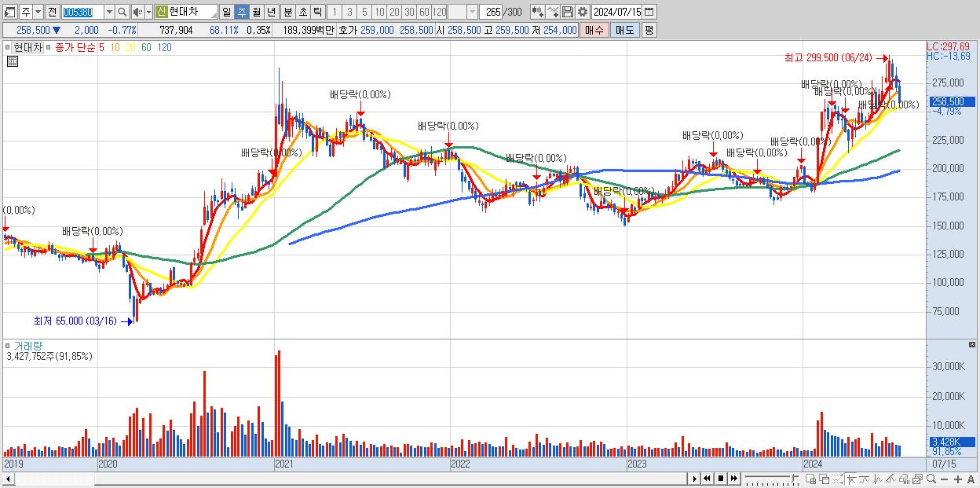The image size is (980, 488).
Task: Click the date field 2024/07/15
Action: coord(617,12)
